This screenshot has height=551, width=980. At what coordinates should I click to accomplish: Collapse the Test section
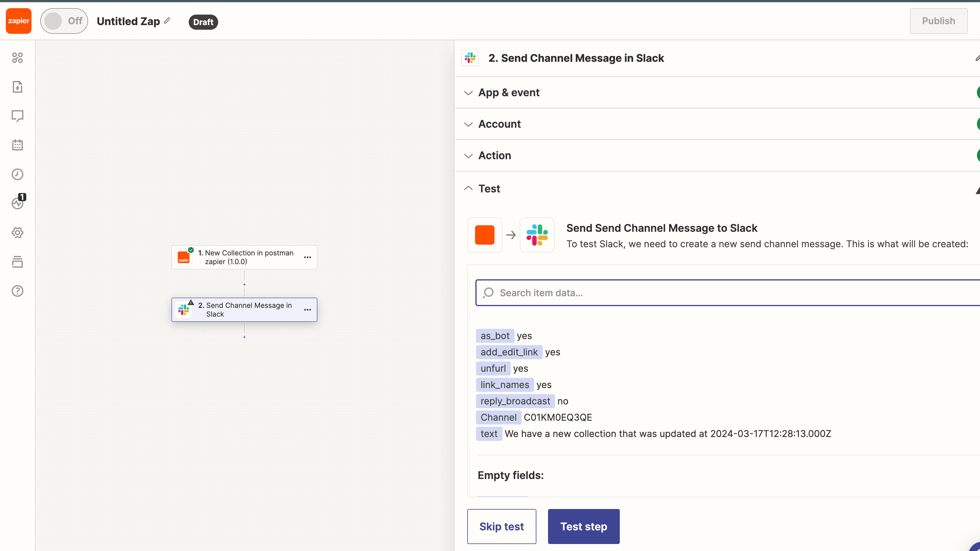[x=489, y=189]
